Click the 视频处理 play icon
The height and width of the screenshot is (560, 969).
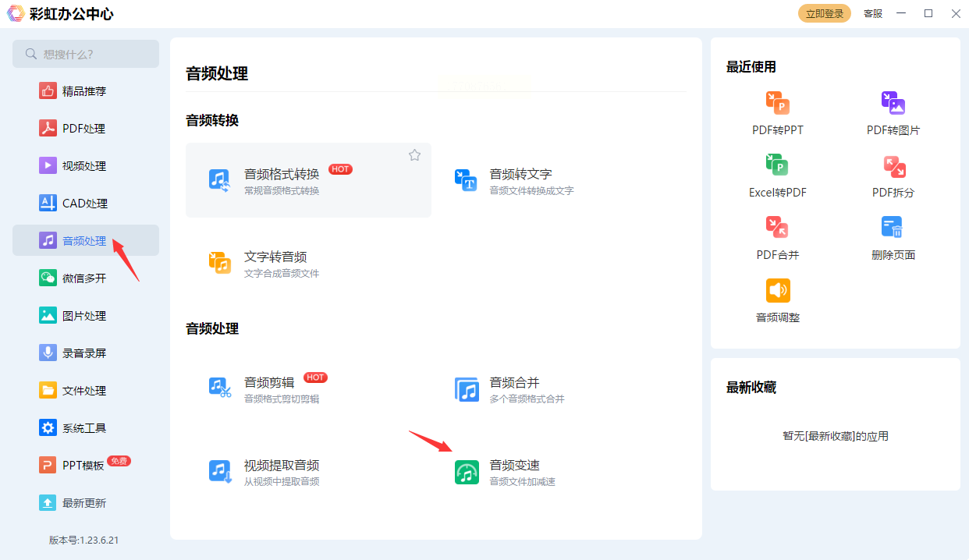[48, 166]
